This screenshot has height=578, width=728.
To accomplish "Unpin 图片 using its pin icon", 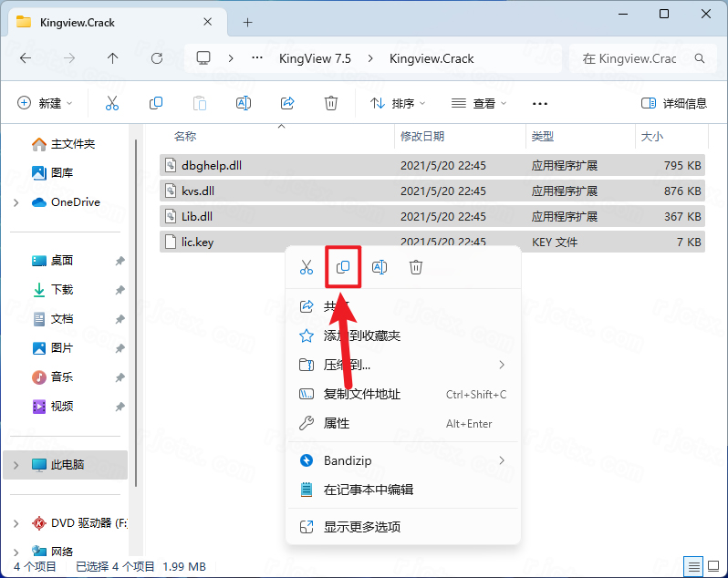I will [x=120, y=348].
